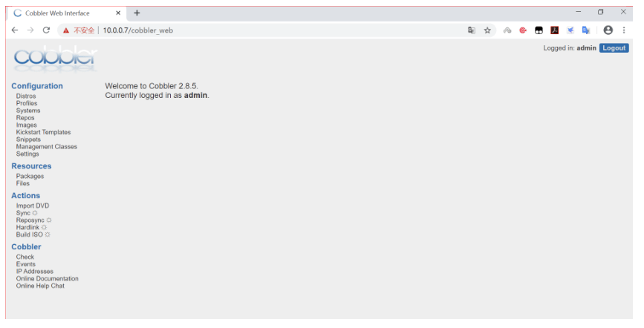
Task: Minimize the Chrome window
Action: click(579, 13)
